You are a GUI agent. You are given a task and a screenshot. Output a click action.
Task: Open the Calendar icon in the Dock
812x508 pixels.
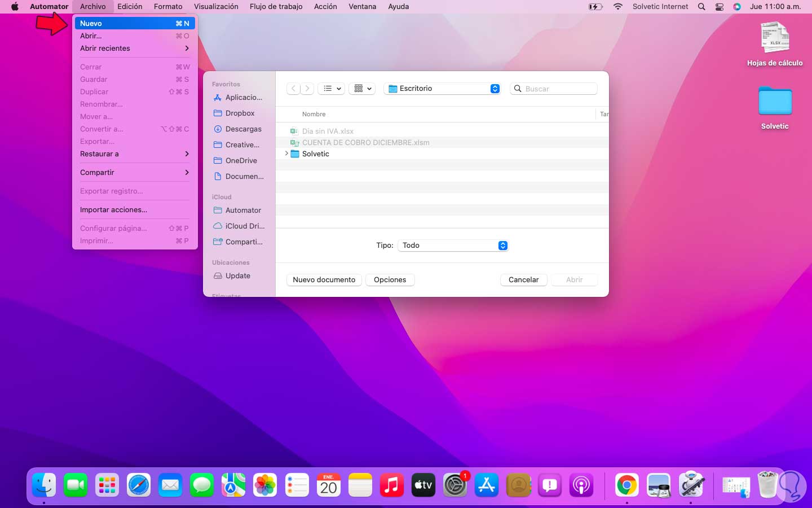tap(329, 485)
